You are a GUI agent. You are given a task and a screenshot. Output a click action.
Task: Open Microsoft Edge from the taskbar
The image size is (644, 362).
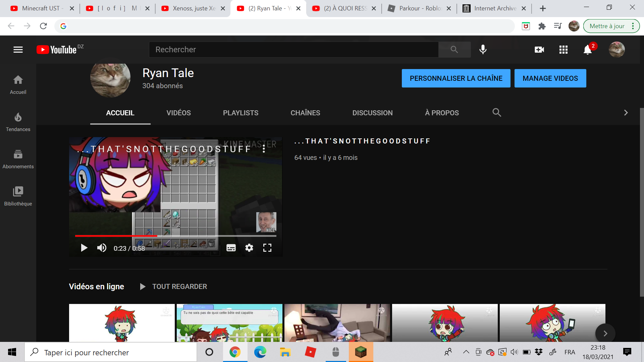pyautogui.click(x=260, y=352)
